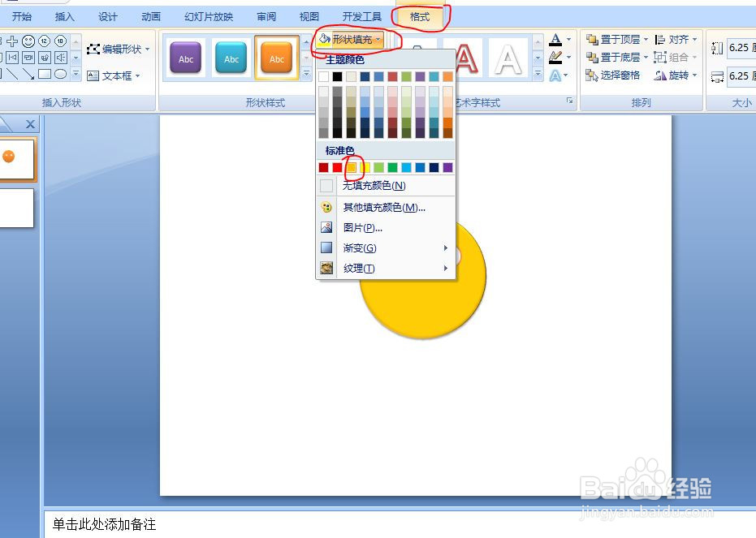Pick the dark red standard color swatch

click(323, 167)
